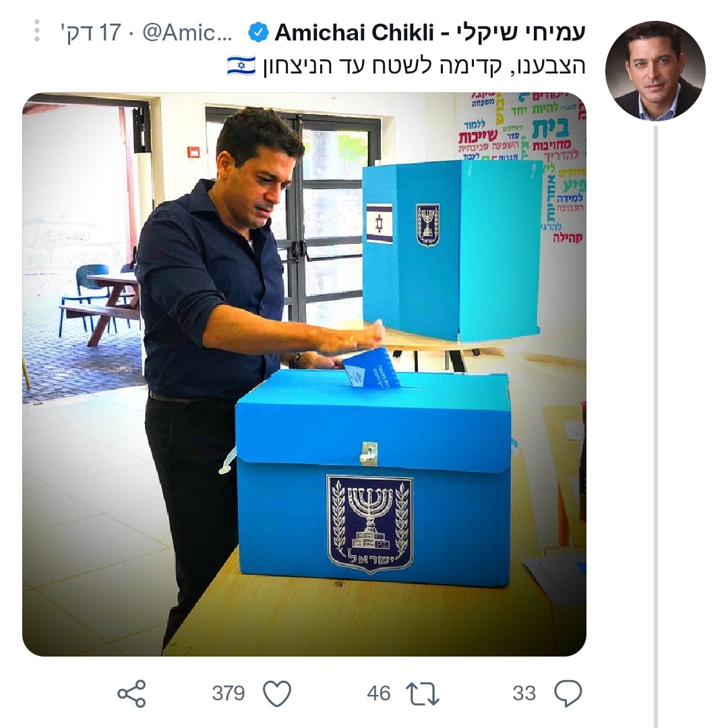Click the blue verified badge

tap(258, 32)
